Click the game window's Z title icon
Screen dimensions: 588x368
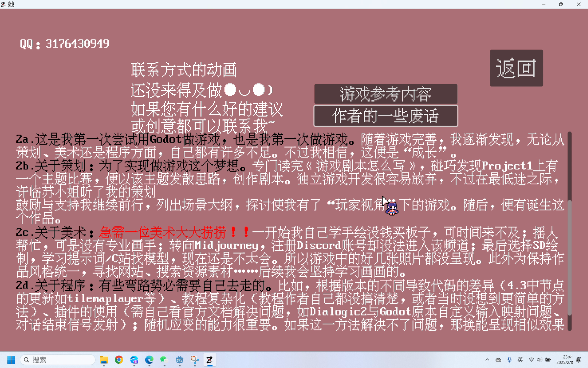(3, 4)
